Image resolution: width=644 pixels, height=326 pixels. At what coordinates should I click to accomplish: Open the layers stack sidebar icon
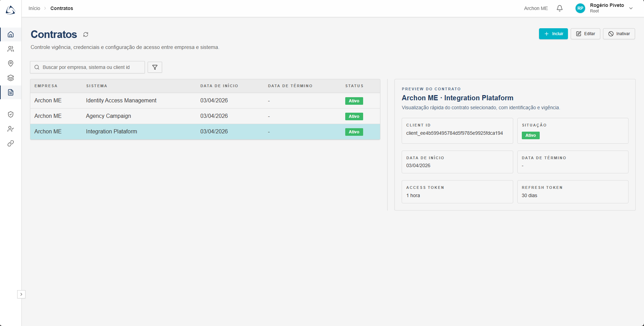click(x=11, y=78)
